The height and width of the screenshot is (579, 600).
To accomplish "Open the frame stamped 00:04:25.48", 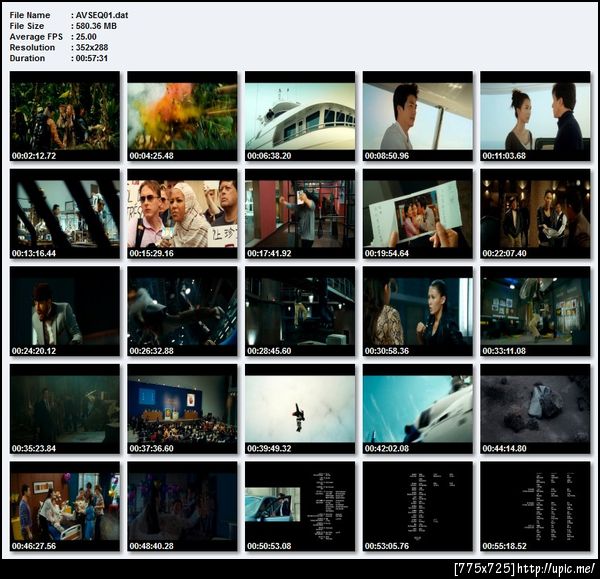I will (x=182, y=116).
